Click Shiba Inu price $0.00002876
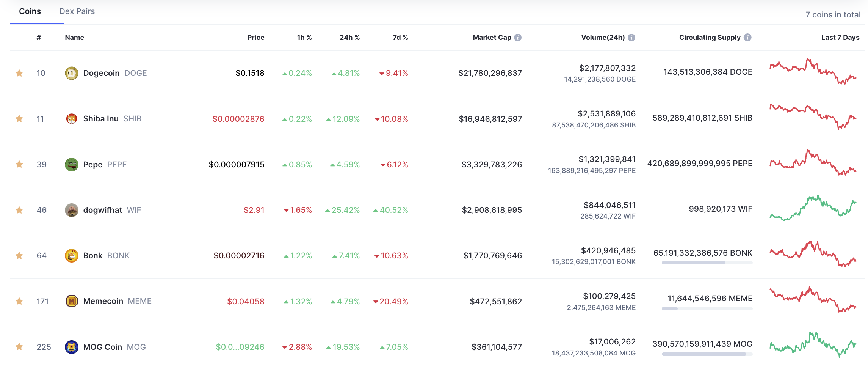 [x=238, y=119]
